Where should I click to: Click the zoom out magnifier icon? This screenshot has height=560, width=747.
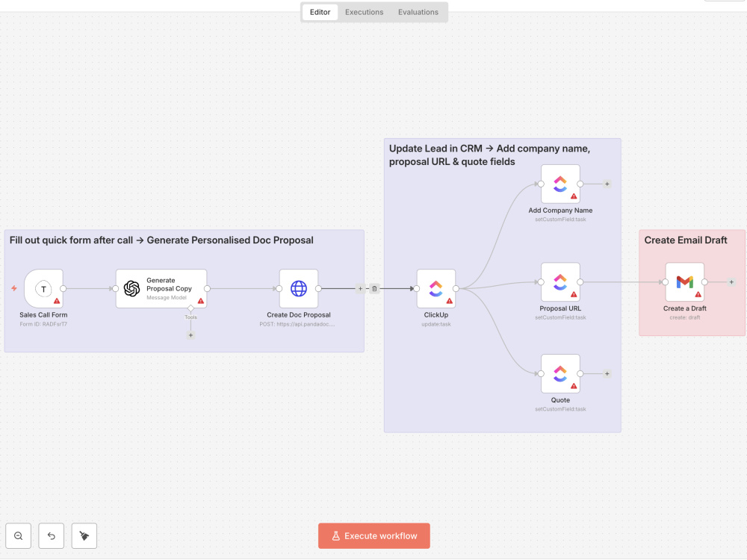pyautogui.click(x=19, y=535)
